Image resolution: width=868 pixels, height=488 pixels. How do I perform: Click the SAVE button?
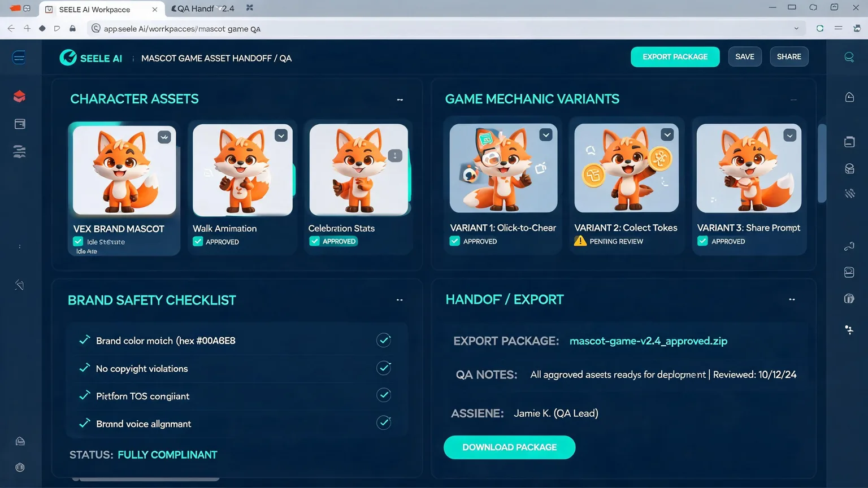tap(745, 56)
